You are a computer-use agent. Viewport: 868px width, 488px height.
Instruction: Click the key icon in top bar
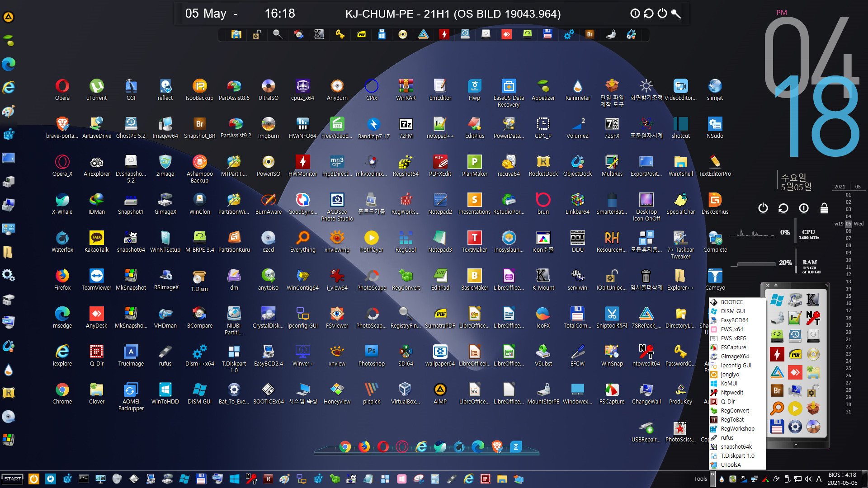click(676, 13)
